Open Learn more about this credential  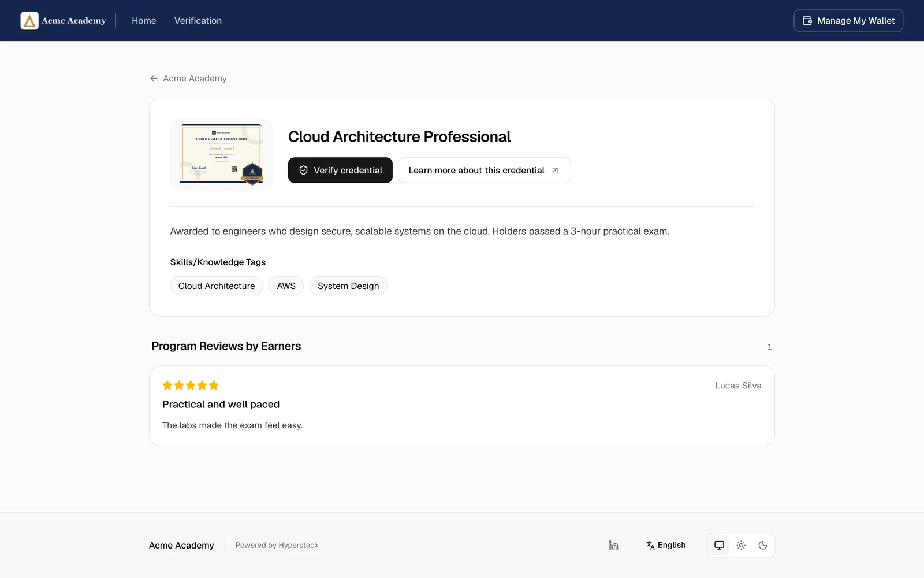tap(484, 171)
